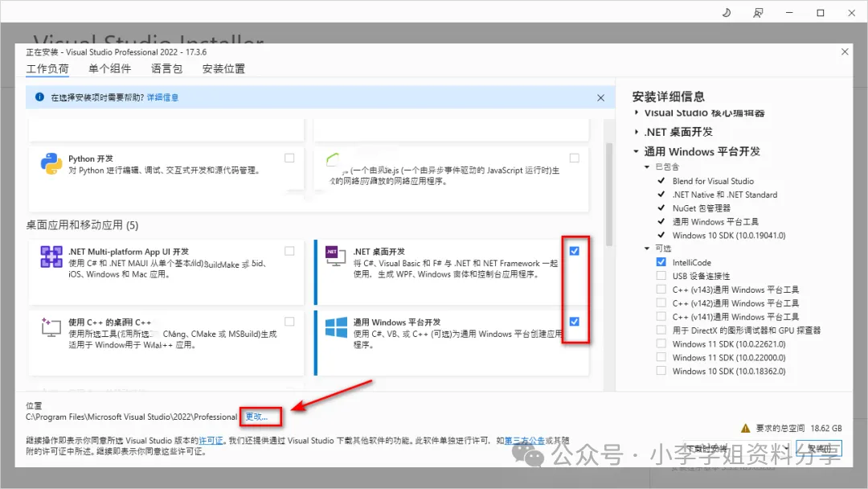The image size is (868, 489).
Task: Open the 许可证 link
Action: point(211,440)
